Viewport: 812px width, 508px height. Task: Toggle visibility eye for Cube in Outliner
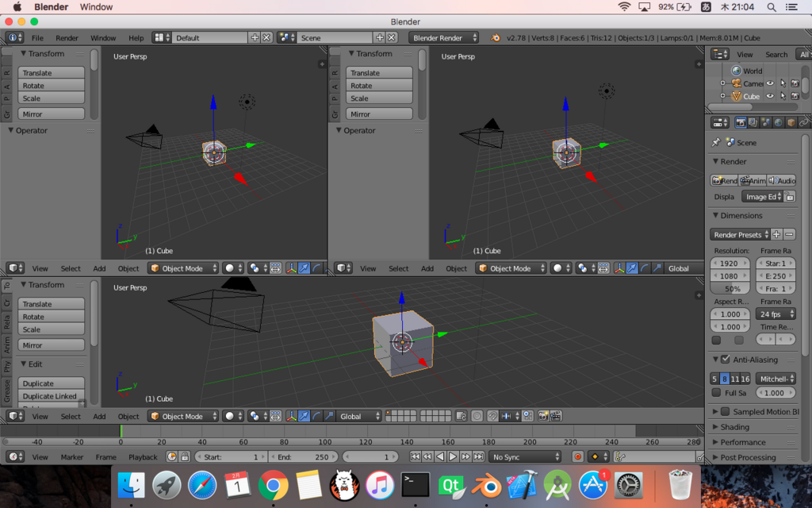click(770, 96)
